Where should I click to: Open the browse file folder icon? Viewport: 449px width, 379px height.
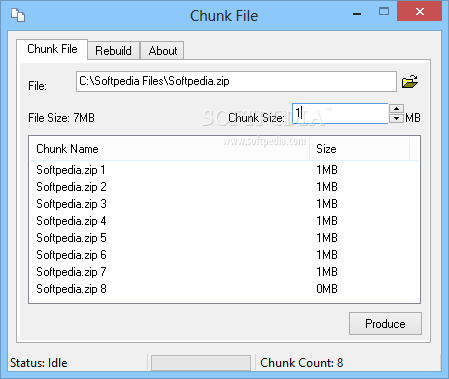pyautogui.click(x=410, y=81)
